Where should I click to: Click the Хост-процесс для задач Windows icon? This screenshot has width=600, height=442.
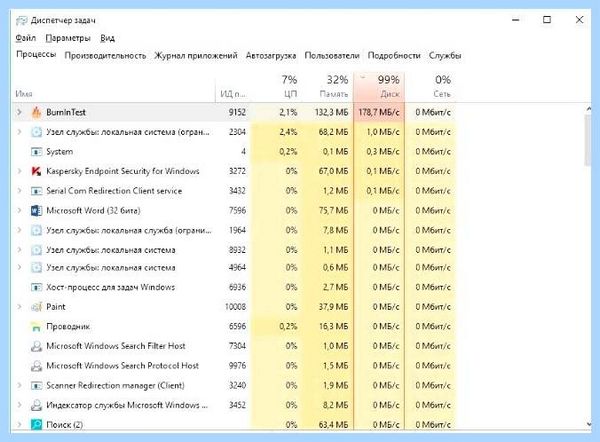[x=36, y=287]
